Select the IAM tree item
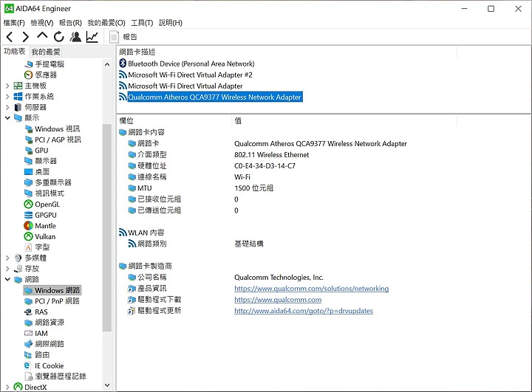The image size is (532, 392). tap(36, 334)
